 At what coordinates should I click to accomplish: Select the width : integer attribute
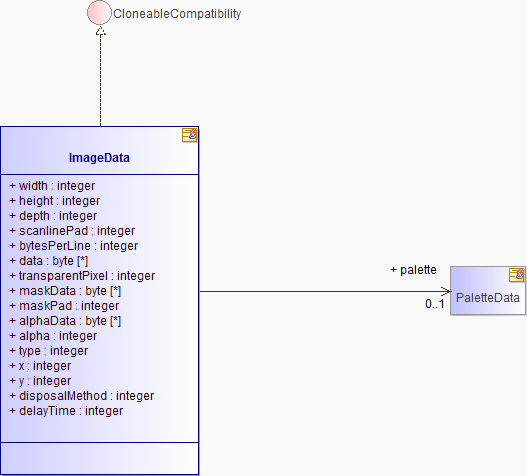point(52,186)
